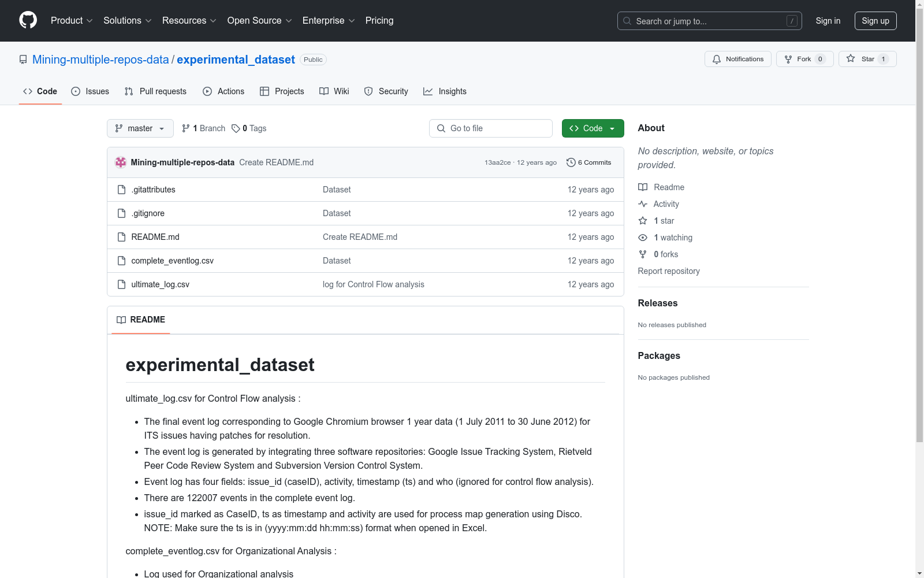Open the Insights tab
924x578 pixels.
click(x=445, y=91)
